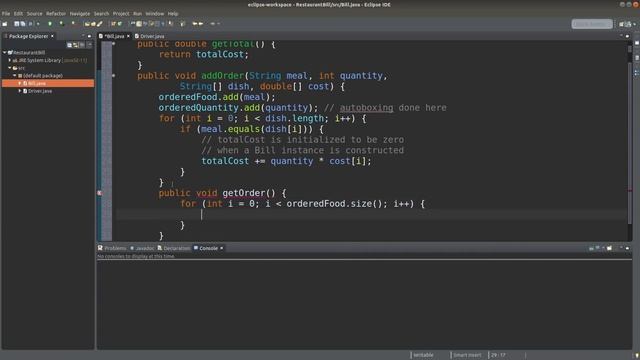The width and height of the screenshot is (640, 360).
Task: Click the Forward navigation arrow in toolbar
Action: coord(201,24)
